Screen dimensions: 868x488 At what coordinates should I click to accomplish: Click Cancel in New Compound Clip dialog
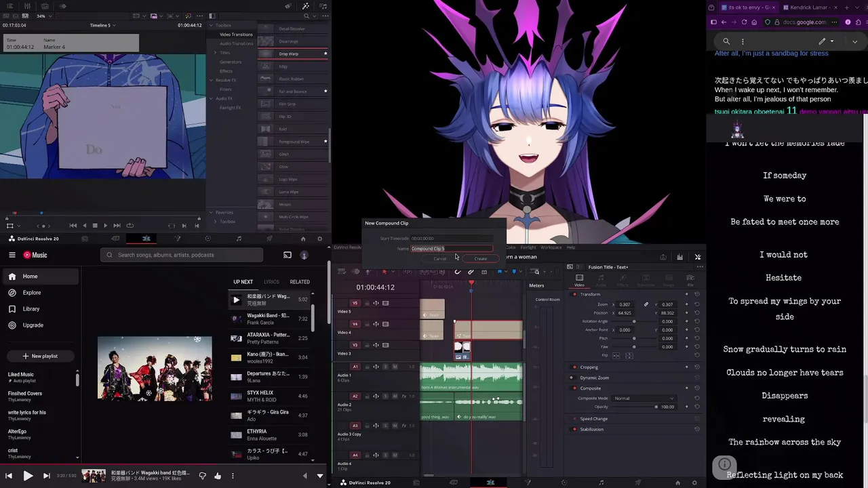click(440, 258)
